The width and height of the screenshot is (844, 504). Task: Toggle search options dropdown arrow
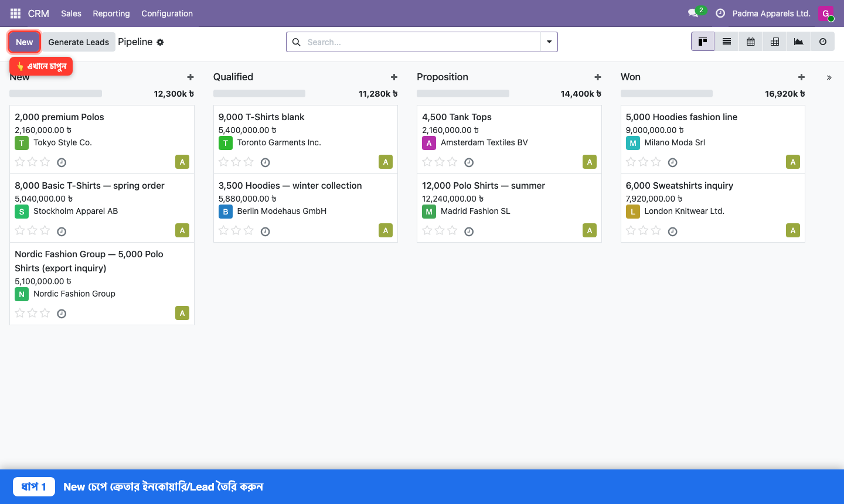point(549,42)
